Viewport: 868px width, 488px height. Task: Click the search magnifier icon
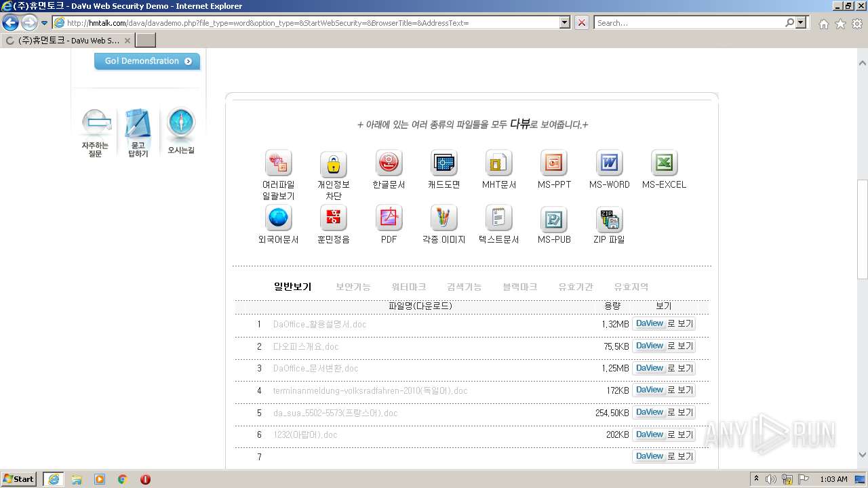coord(789,23)
